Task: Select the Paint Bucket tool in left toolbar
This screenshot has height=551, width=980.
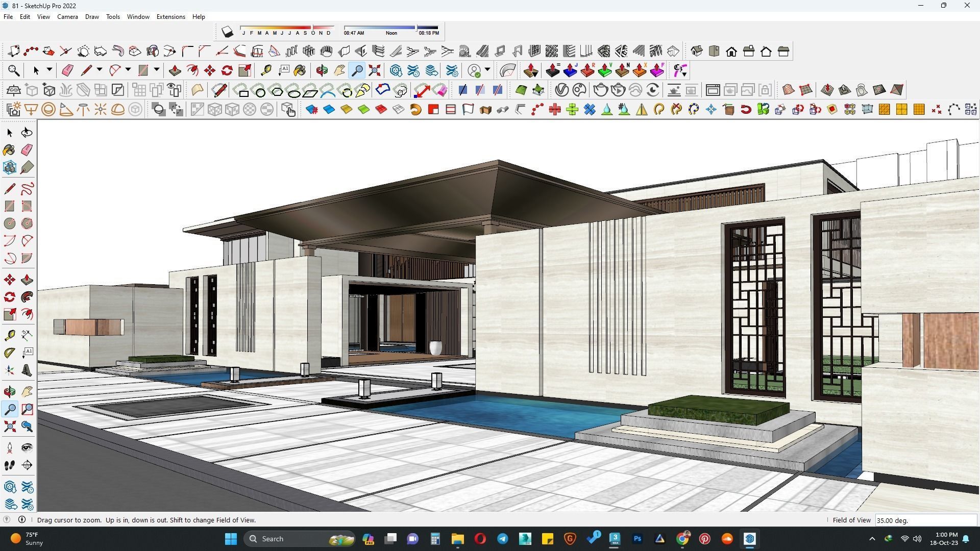Action: click(x=9, y=150)
